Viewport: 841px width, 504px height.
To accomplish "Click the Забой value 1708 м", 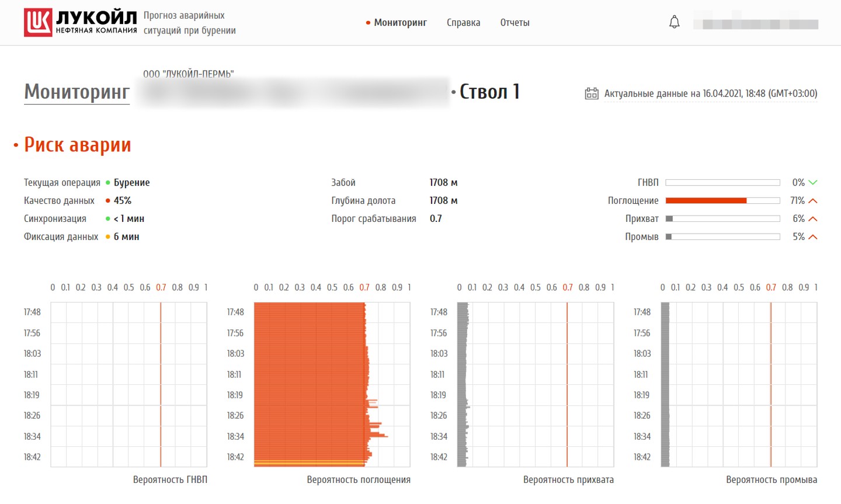I will (443, 182).
